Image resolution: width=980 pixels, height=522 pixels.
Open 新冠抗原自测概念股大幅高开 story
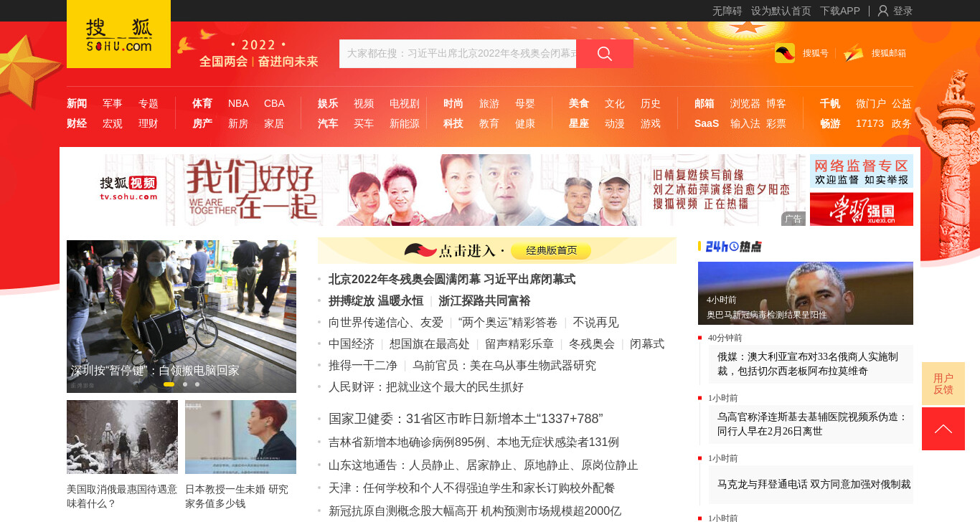(475, 511)
